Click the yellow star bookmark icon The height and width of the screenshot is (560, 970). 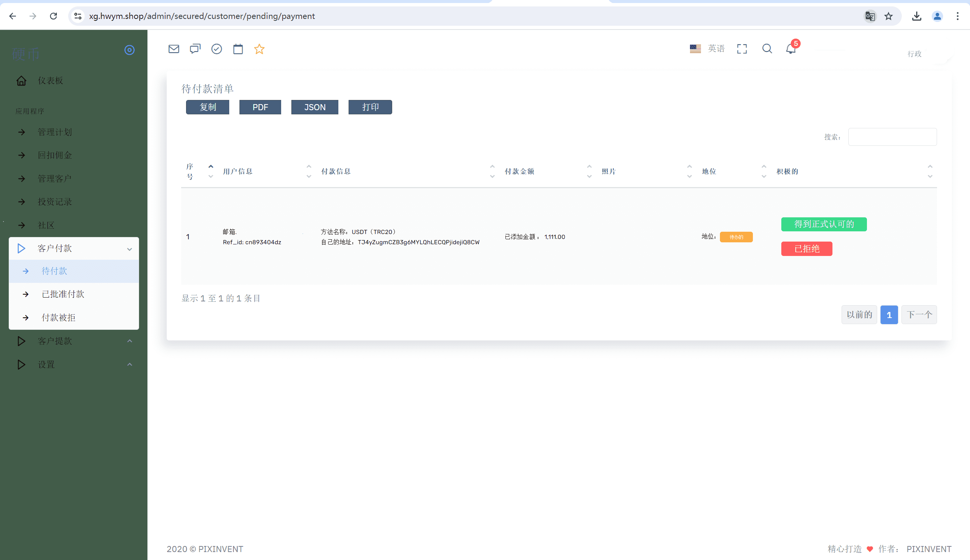(x=259, y=49)
